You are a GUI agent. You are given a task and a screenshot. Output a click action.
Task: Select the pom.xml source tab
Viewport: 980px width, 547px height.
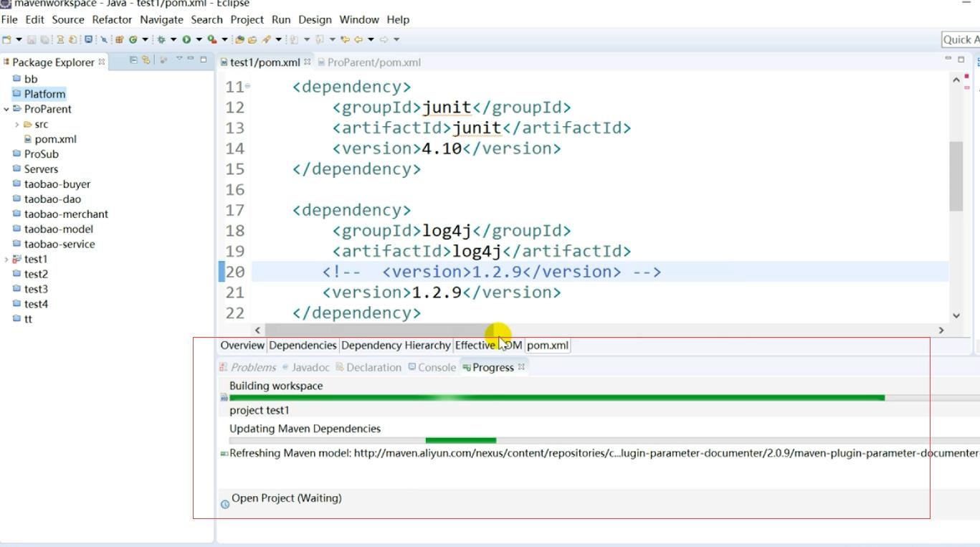548,345
